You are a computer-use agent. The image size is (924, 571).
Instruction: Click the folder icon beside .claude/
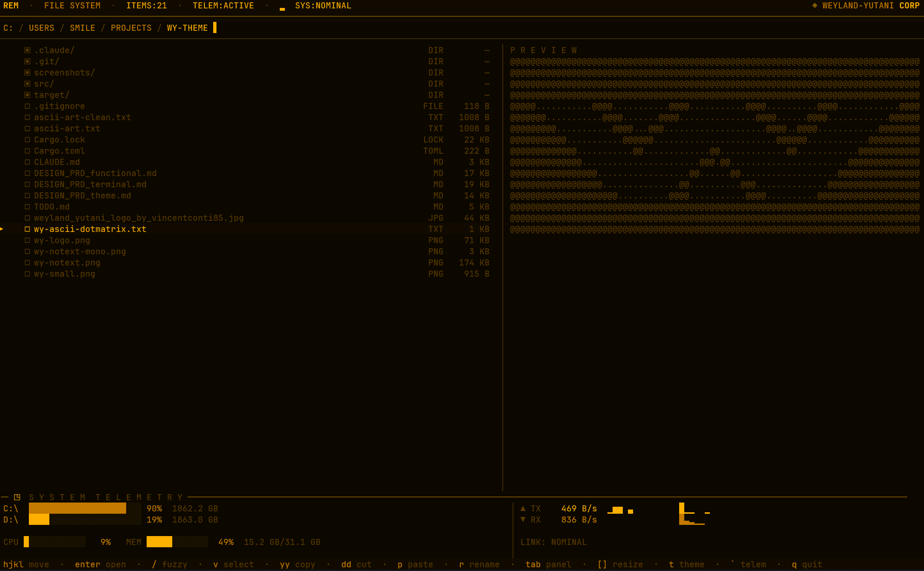point(27,50)
